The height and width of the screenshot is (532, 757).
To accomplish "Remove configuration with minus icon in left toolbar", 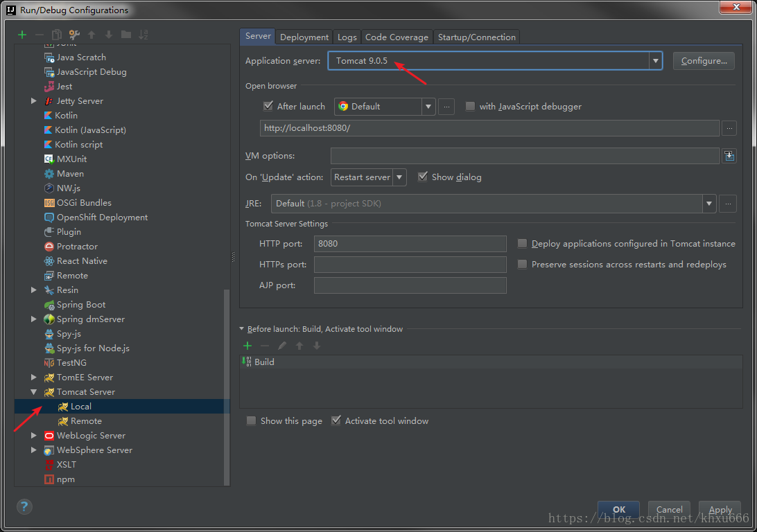I will click(40, 35).
